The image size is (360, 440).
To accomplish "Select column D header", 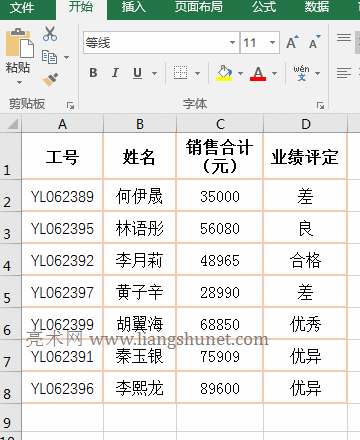I will (x=305, y=124).
